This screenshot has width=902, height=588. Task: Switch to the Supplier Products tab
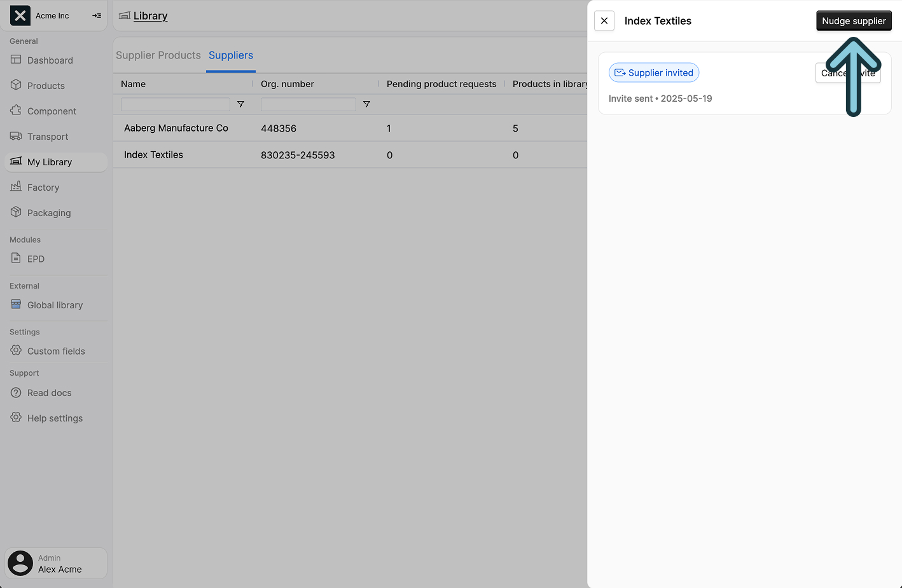click(x=158, y=55)
